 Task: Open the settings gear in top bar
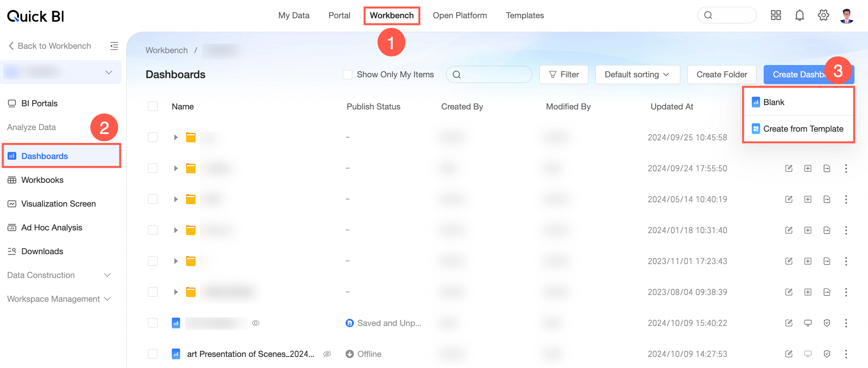pyautogui.click(x=823, y=15)
